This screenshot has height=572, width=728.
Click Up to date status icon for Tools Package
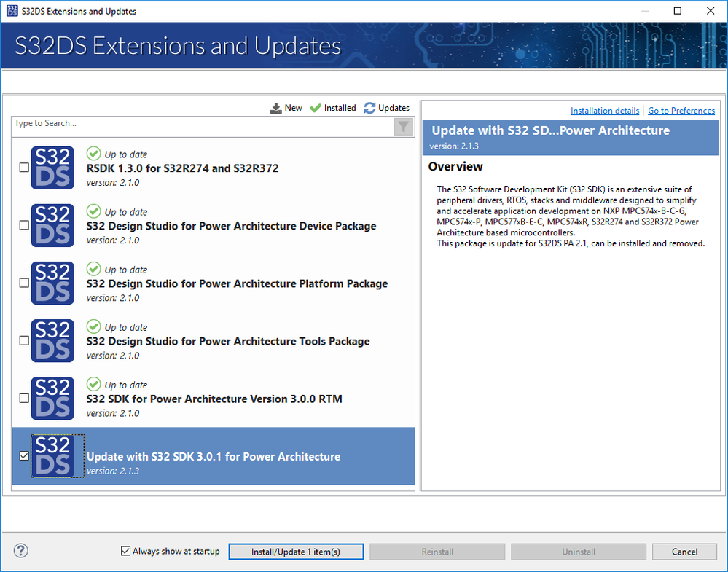click(93, 326)
